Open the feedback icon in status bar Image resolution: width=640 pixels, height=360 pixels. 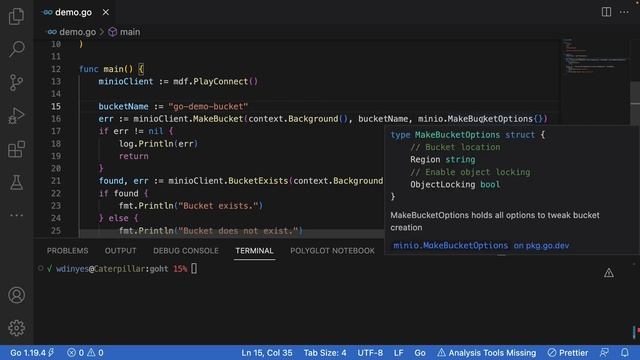pyautogui.click(x=604, y=353)
